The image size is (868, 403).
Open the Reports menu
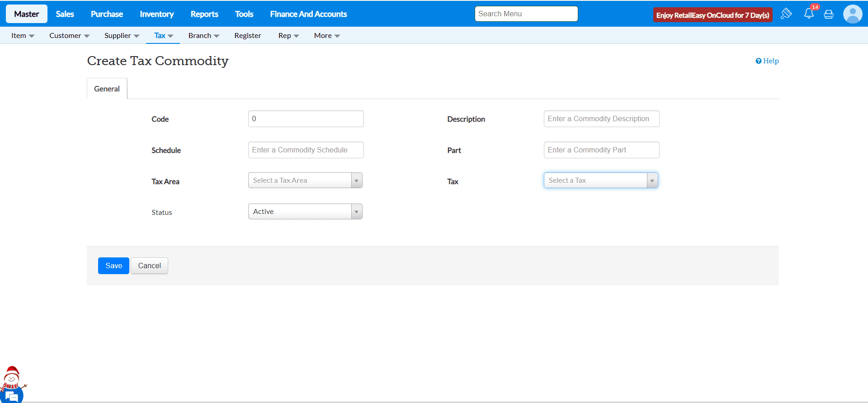pos(204,14)
